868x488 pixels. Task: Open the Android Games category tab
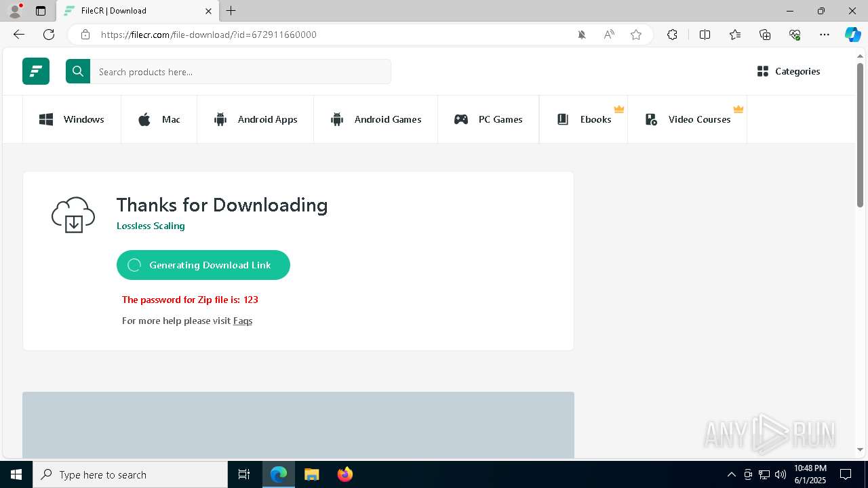(x=376, y=119)
